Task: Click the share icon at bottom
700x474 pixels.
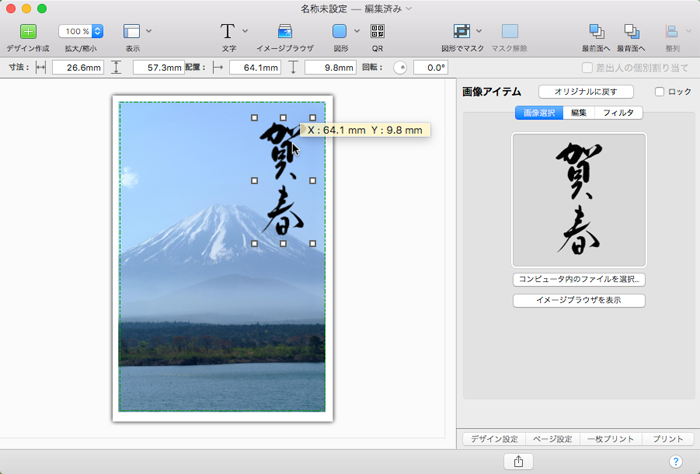Action: [518, 461]
